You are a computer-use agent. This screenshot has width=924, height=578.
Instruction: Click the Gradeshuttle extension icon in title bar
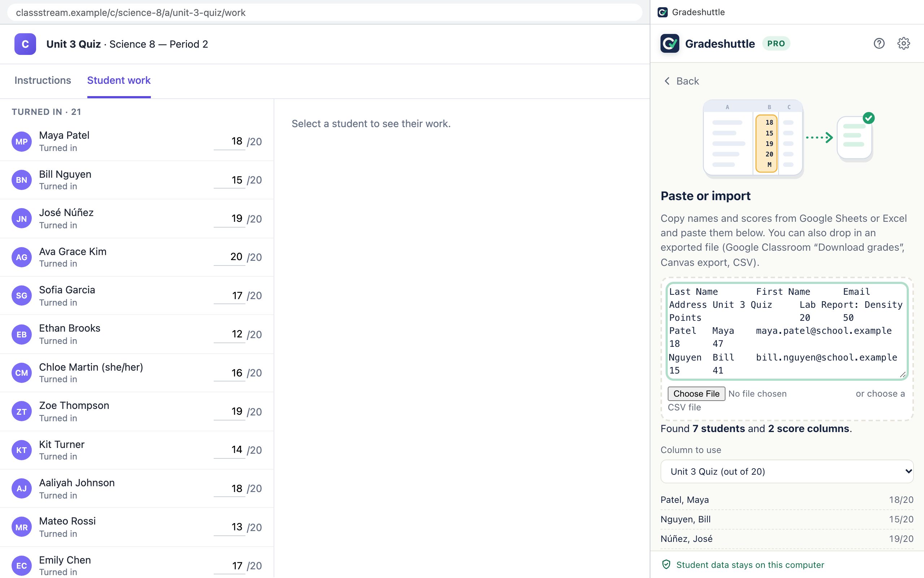(663, 12)
